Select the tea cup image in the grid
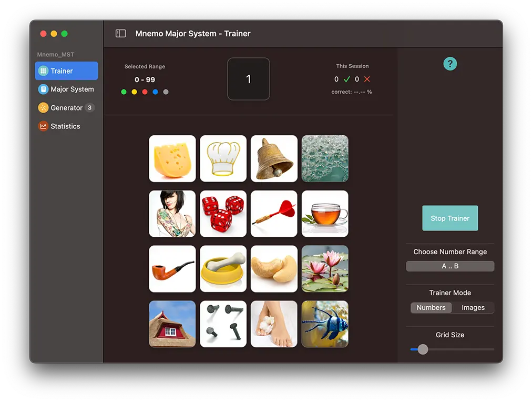This screenshot has width=532, height=402. pyautogui.click(x=325, y=214)
